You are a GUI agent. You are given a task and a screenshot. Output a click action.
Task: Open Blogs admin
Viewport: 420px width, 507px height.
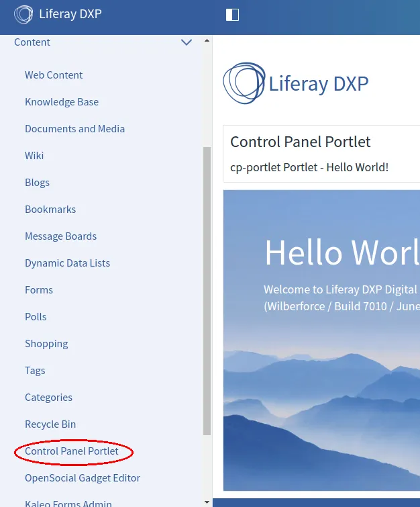37,183
